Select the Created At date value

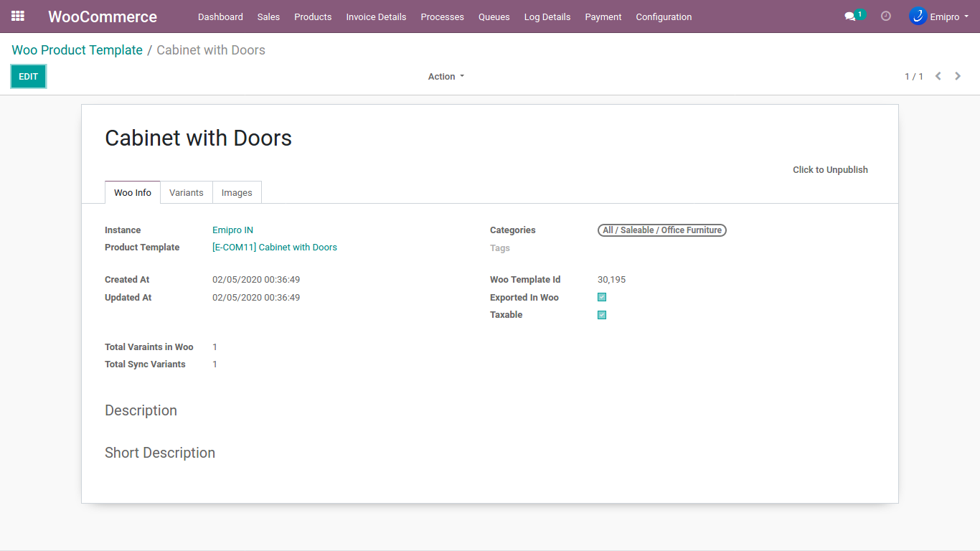(256, 280)
